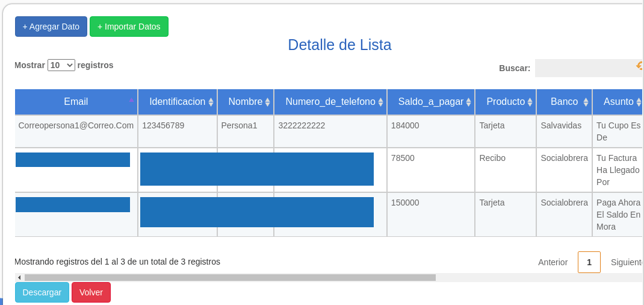Screen dimensions: 644x305
Task: Sort table by Identificacion arrows icon
Action: pyautogui.click(x=211, y=102)
